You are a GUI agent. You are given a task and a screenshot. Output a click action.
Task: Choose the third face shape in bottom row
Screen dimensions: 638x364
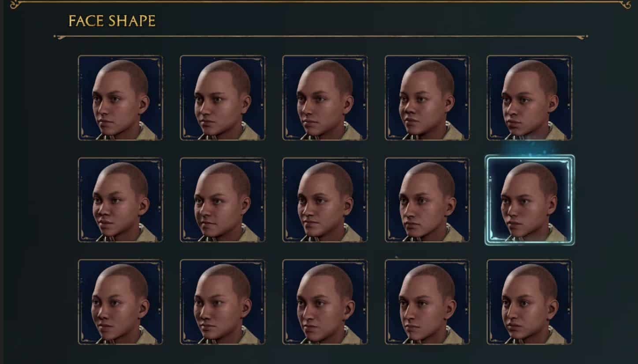point(325,302)
